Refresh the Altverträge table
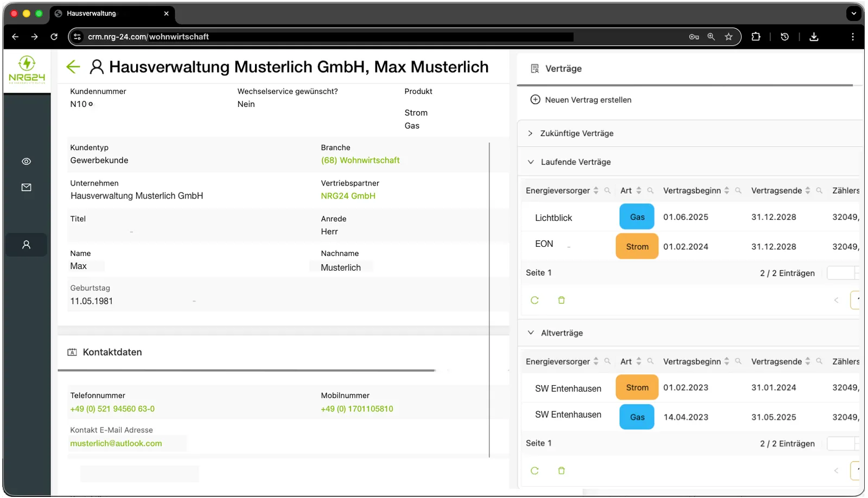The image size is (868, 498). tap(534, 471)
